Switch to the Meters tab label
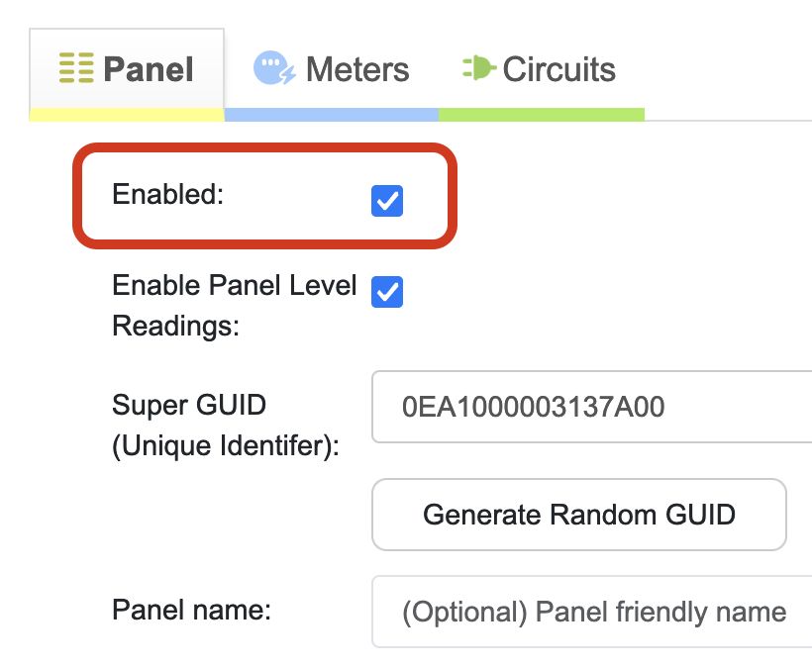Viewport: 812px width, 667px height. click(356, 69)
